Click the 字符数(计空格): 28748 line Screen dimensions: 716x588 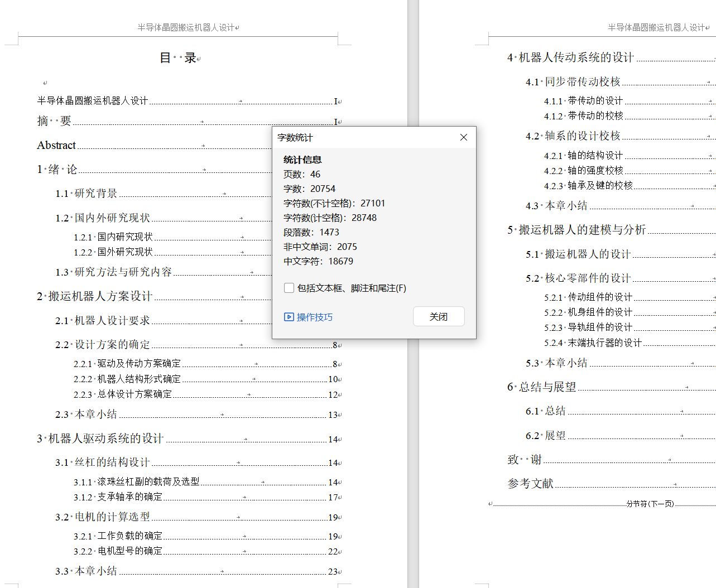click(x=330, y=218)
